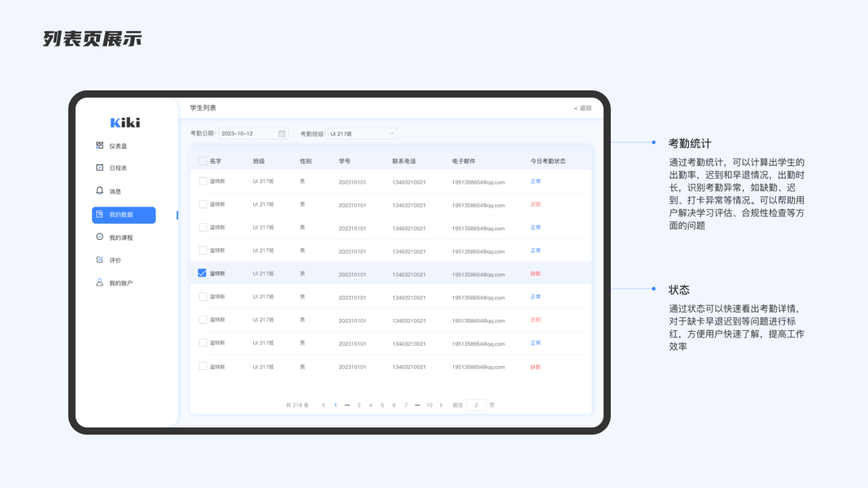The height and width of the screenshot is (488, 868).
Task: Click the 消息 bell icon
Action: (x=99, y=190)
